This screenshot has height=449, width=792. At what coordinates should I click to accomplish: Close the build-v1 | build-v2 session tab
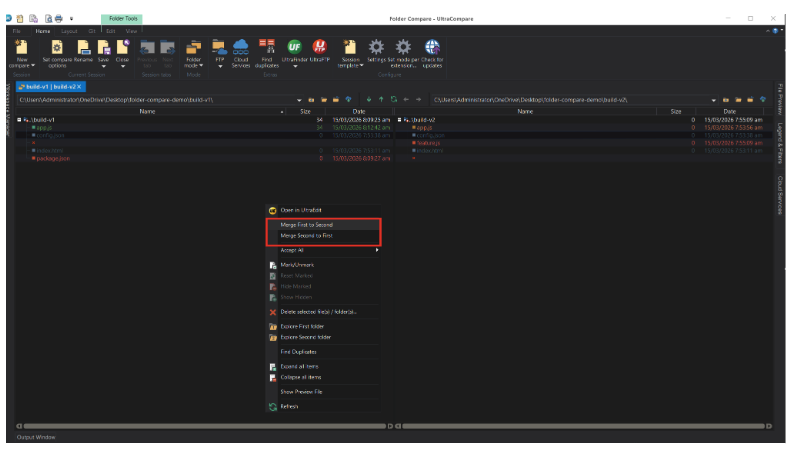point(79,87)
